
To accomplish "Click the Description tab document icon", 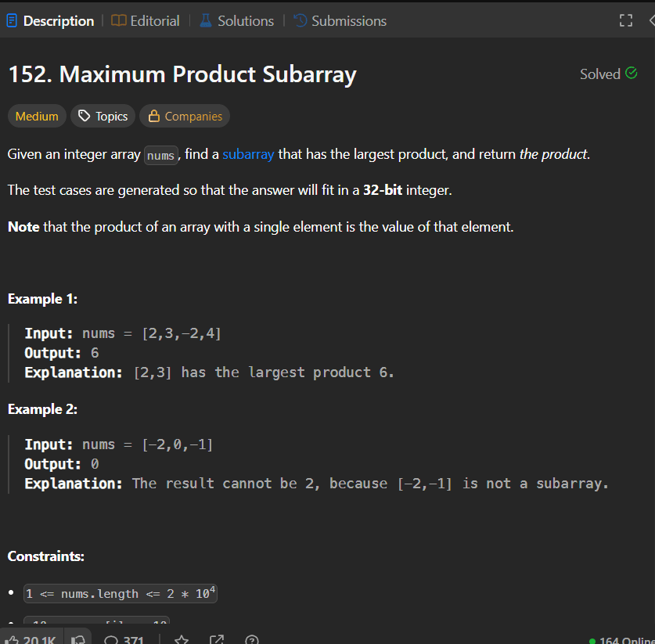I will (11, 20).
